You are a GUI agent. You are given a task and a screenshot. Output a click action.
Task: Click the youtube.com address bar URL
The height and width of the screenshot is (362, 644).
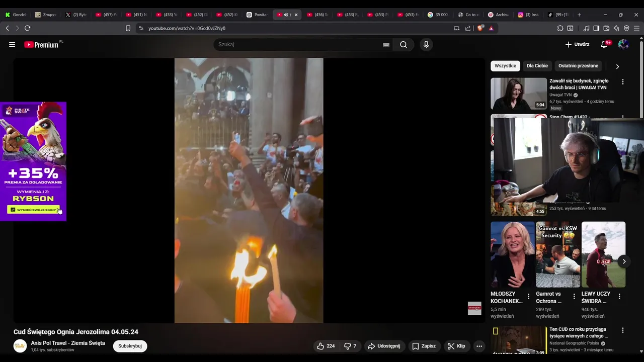click(x=187, y=28)
